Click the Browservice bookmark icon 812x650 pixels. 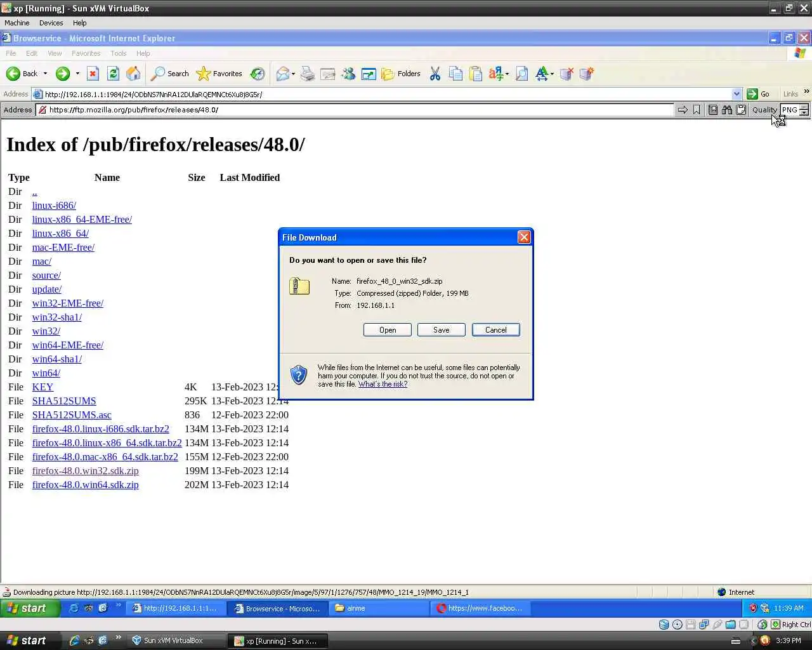click(697, 110)
